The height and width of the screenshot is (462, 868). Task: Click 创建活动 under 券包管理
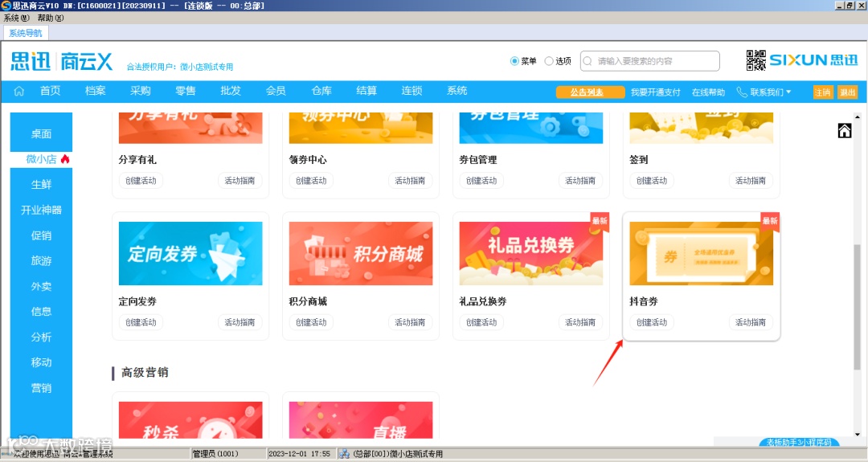pyautogui.click(x=481, y=180)
